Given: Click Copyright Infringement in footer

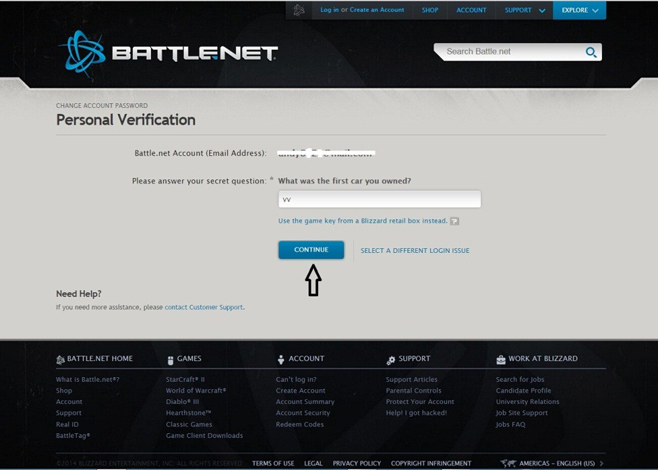Looking at the screenshot, I should (431, 463).
